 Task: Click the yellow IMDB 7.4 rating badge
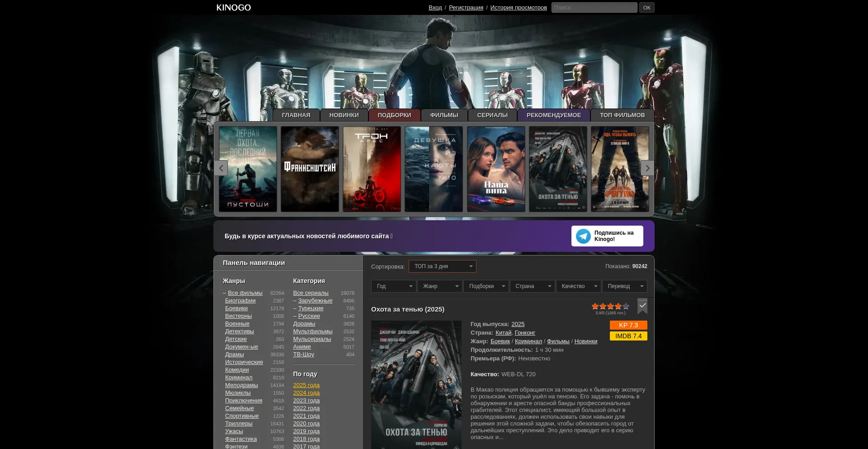[628, 336]
